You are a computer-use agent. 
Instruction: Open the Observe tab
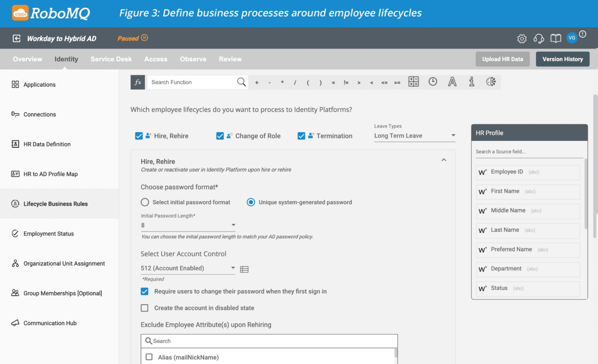click(193, 59)
